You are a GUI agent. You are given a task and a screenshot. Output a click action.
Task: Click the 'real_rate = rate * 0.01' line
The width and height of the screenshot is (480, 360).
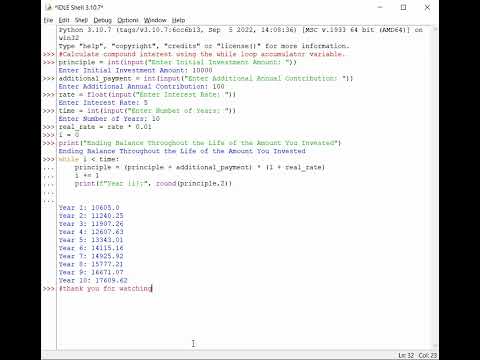click(105, 127)
